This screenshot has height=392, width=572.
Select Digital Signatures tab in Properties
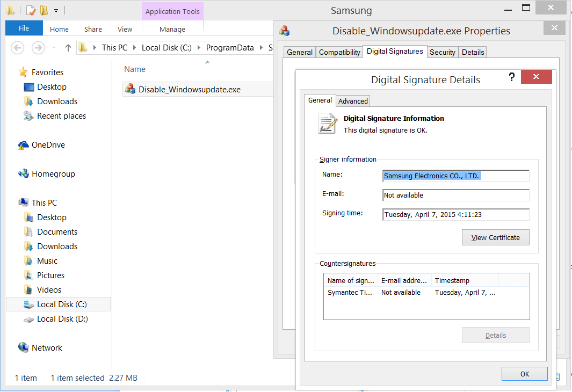tap(395, 52)
